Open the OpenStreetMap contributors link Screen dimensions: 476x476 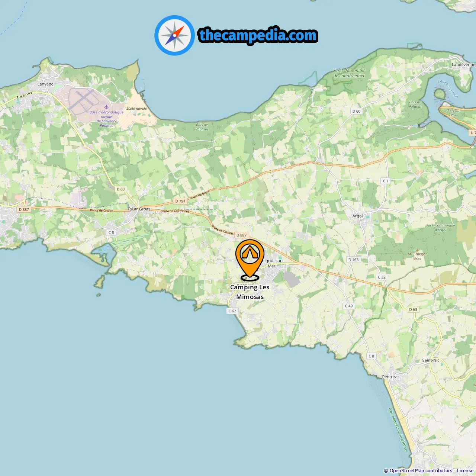pos(421,471)
